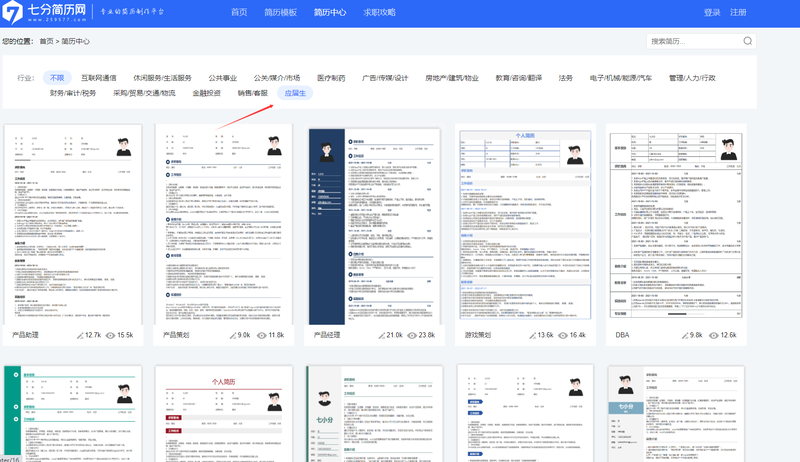Click the pencil icon on 产品策划 card

233,336
